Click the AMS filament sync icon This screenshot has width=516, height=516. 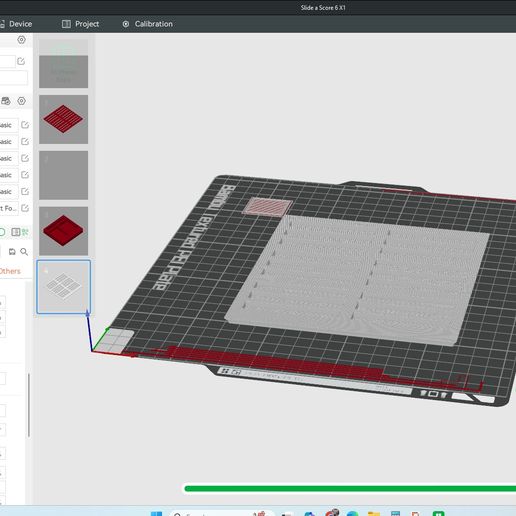click(6, 101)
